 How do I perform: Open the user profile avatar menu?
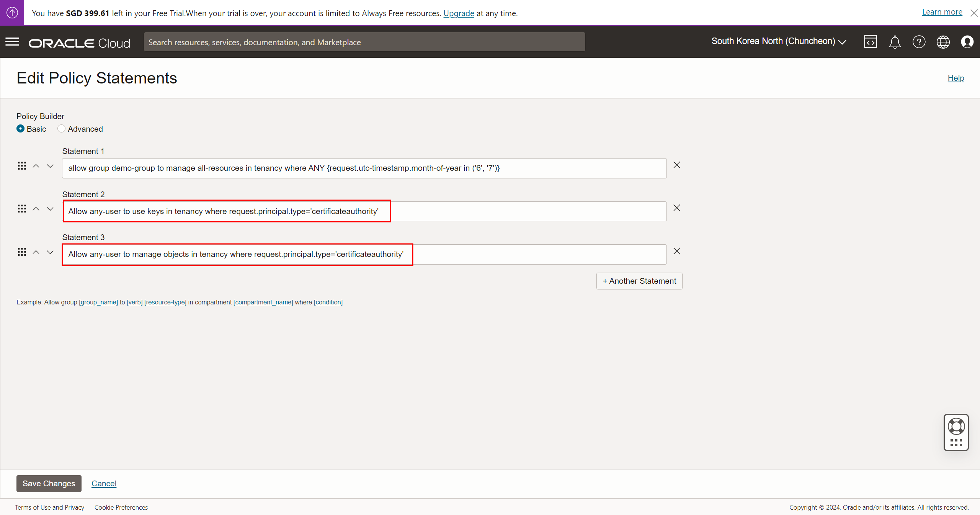[x=967, y=42]
